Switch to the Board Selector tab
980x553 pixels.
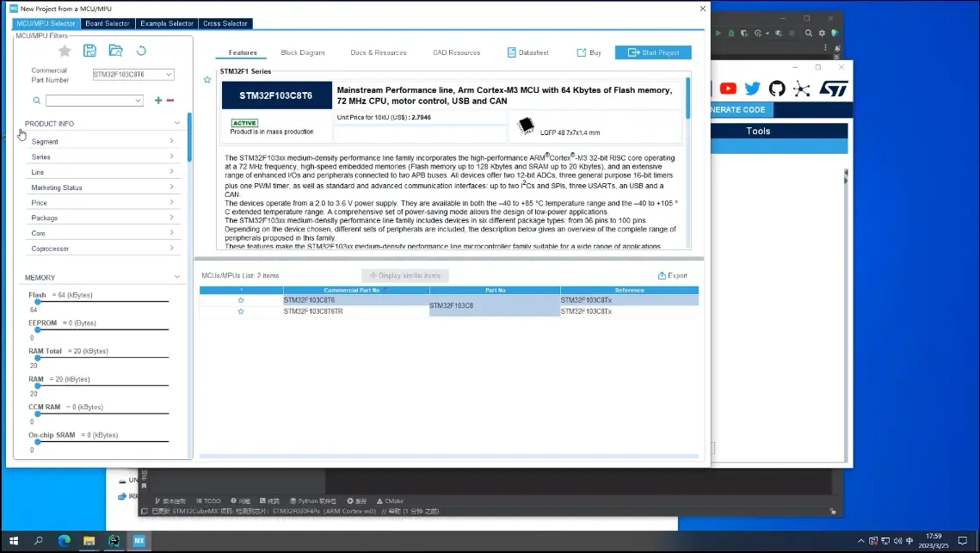tap(108, 23)
